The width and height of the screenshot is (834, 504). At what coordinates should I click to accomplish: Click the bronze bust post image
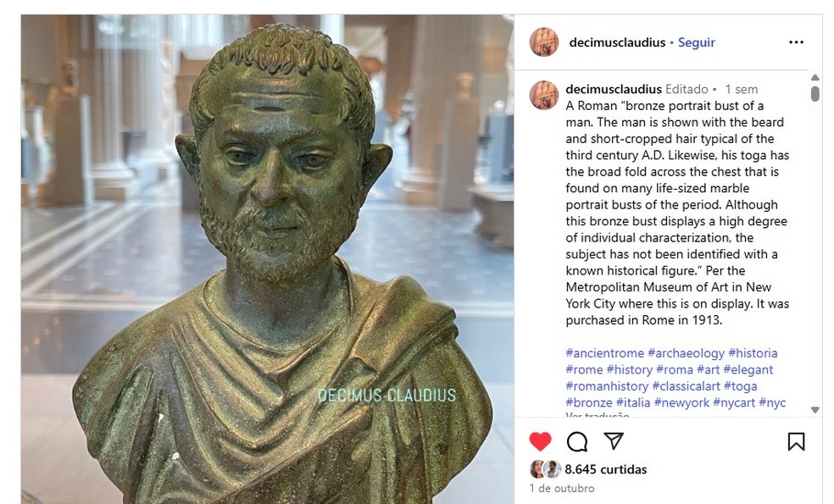click(x=268, y=259)
